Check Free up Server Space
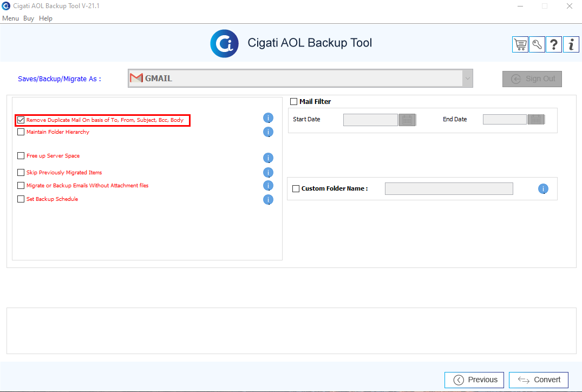582x392 pixels. point(21,155)
